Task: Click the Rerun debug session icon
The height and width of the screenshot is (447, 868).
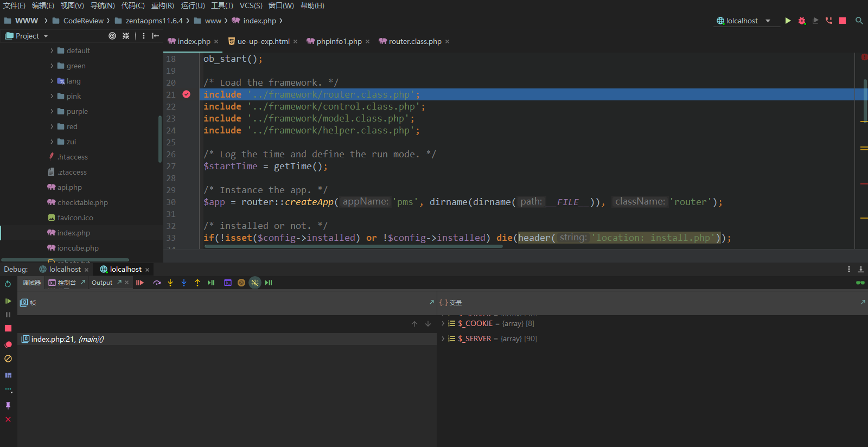Action: point(8,284)
